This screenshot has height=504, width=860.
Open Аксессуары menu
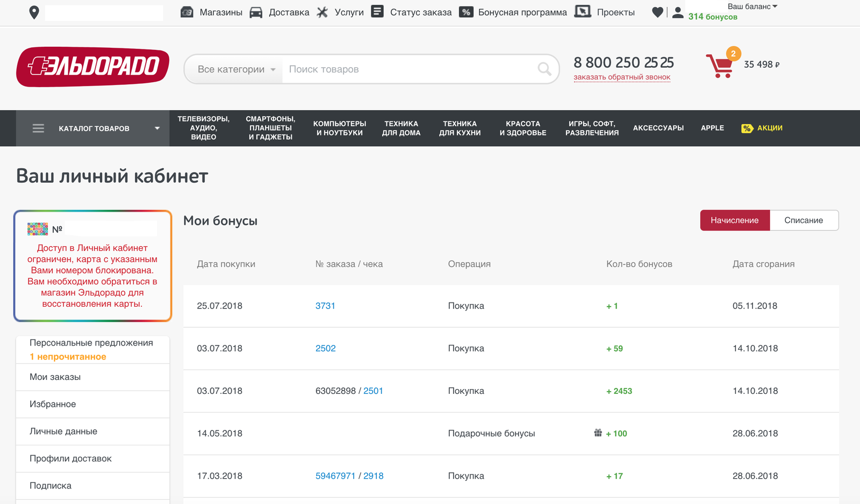pyautogui.click(x=658, y=128)
